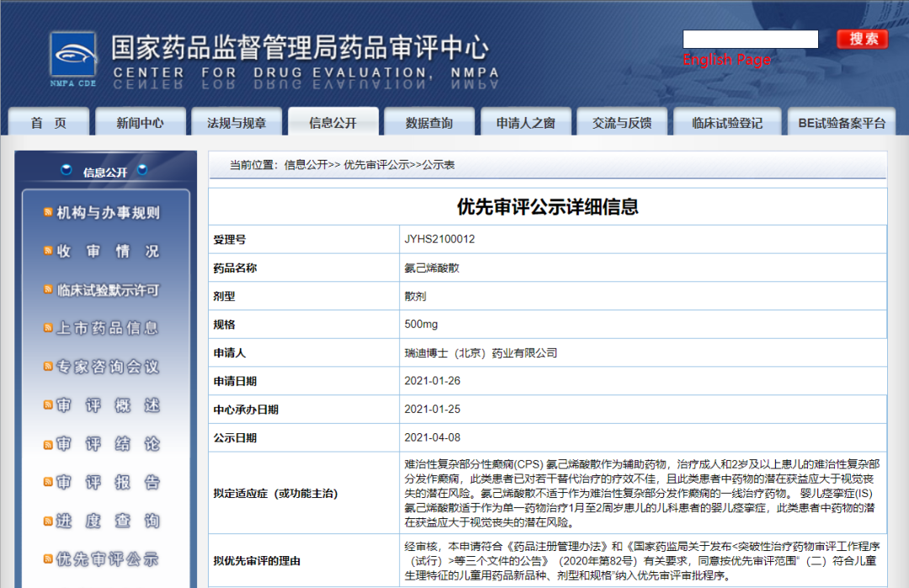Click the search text input field
The image size is (909, 588).
(x=750, y=39)
